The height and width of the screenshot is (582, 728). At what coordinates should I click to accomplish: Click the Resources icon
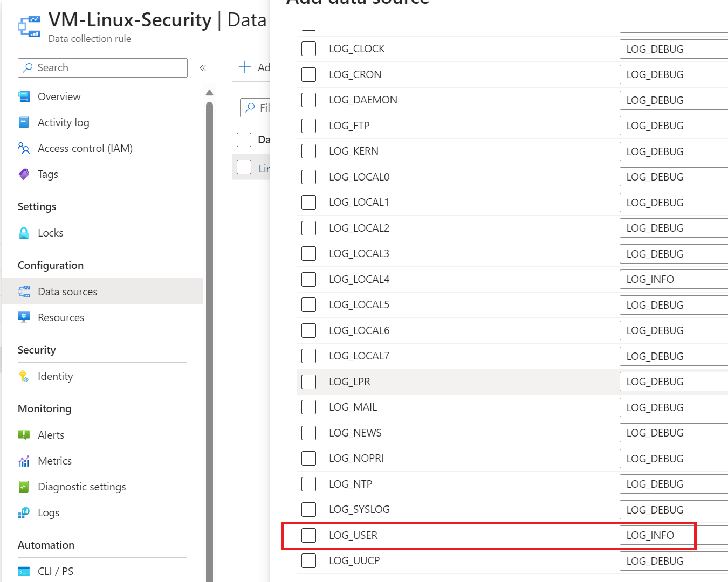tap(24, 317)
